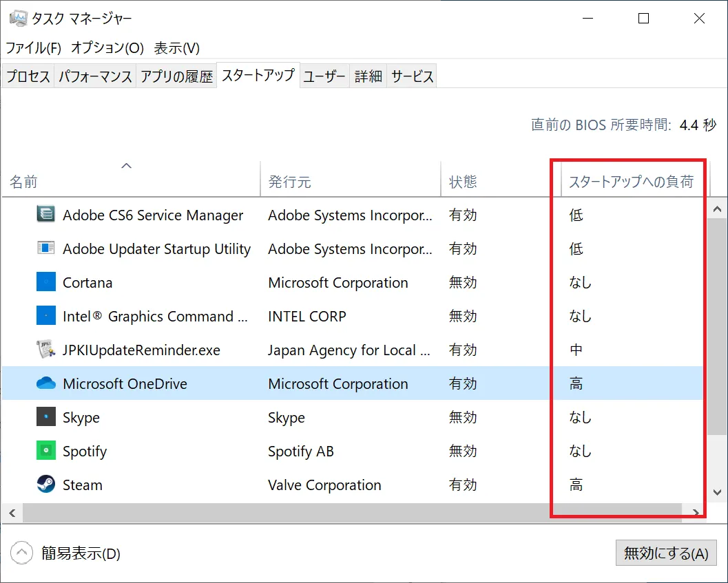Open the オプション(O) menu
The image size is (728, 583).
coord(107,47)
